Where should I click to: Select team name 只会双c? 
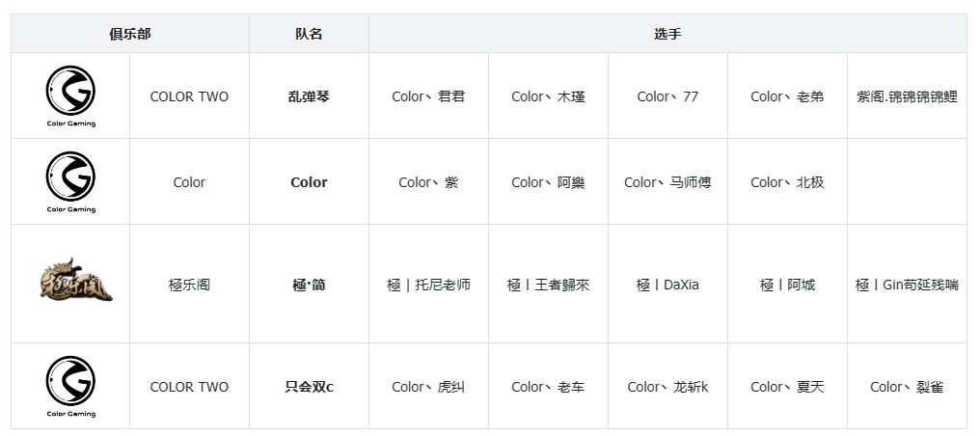pos(309,387)
